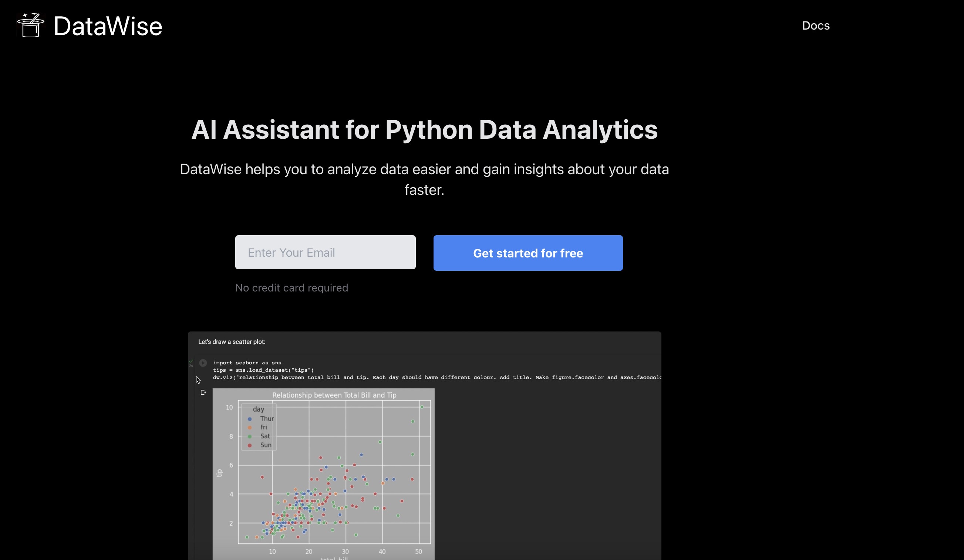The image size is (964, 560).
Task: Select the code line importing seaborn
Action: pyautogui.click(x=247, y=362)
